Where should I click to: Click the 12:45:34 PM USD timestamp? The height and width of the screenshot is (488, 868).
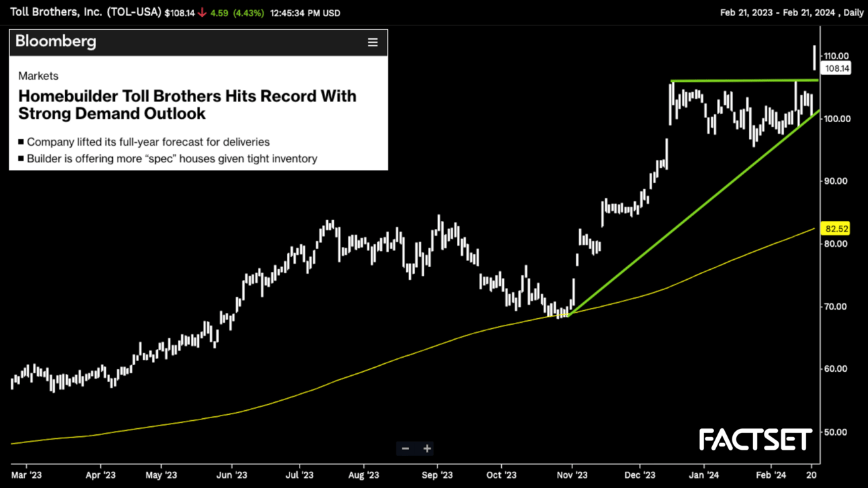pyautogui.click(x=305, y=13)
